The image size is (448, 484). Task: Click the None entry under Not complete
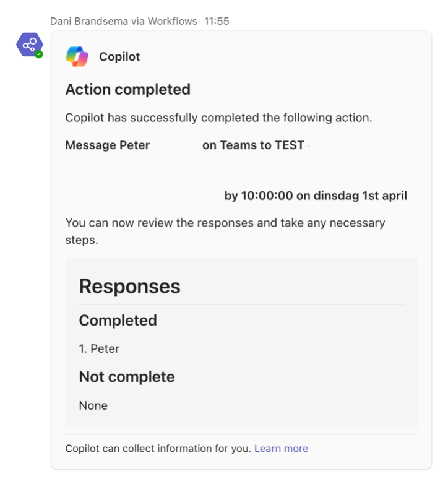coord(93,406)
